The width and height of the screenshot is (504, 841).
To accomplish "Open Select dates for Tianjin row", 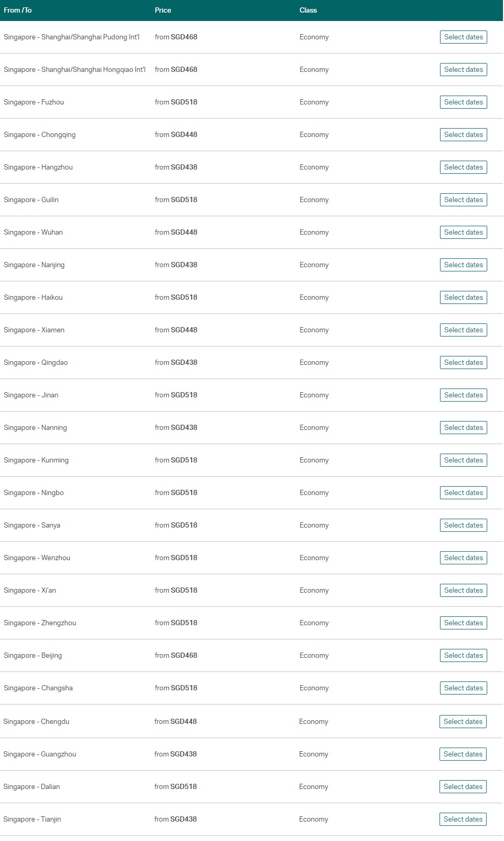I will click(463, 819).
